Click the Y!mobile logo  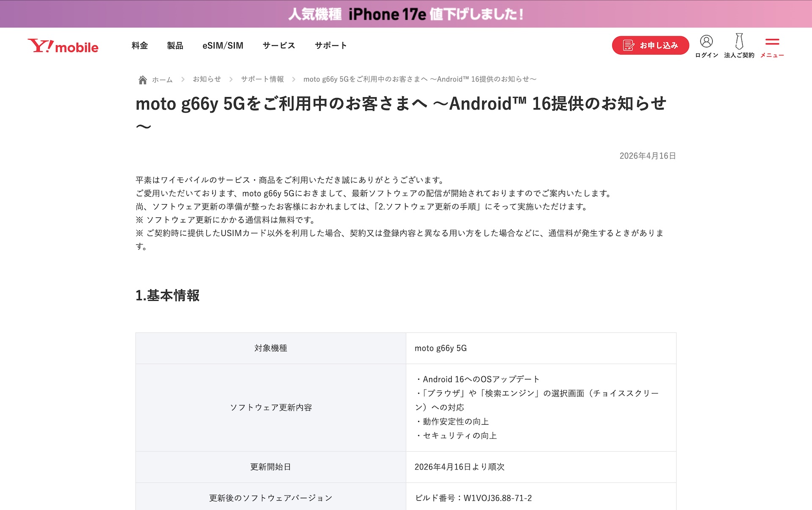(x=63, y=46)
